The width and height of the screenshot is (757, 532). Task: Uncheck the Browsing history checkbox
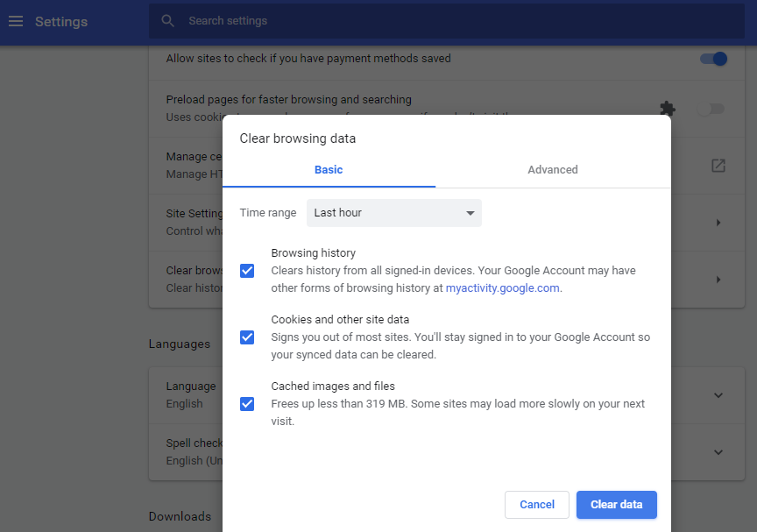point(247,271)
